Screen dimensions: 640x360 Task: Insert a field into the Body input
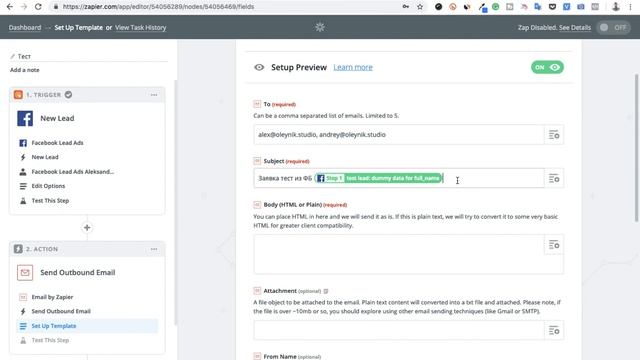click(554, 244)
